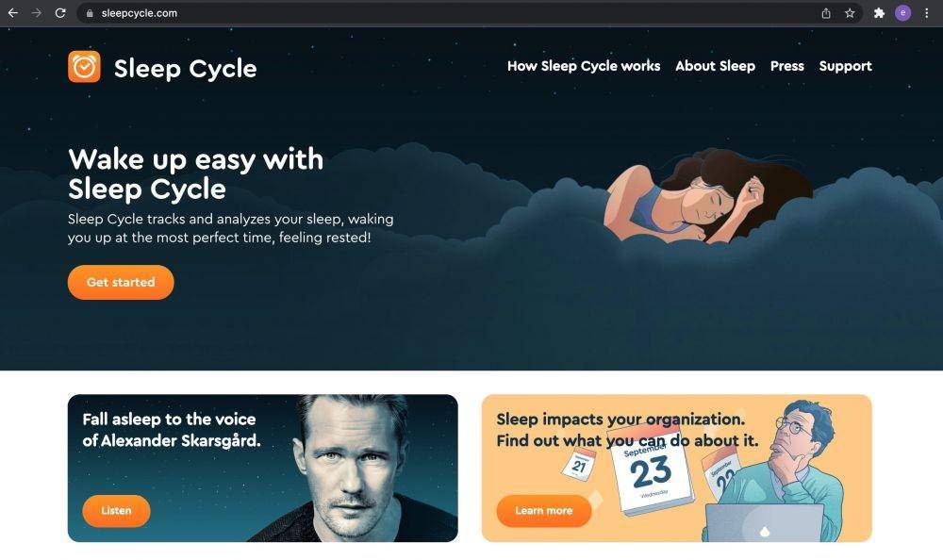Click the purple profile avatar
Screen dimensions: 943x560
902,13
